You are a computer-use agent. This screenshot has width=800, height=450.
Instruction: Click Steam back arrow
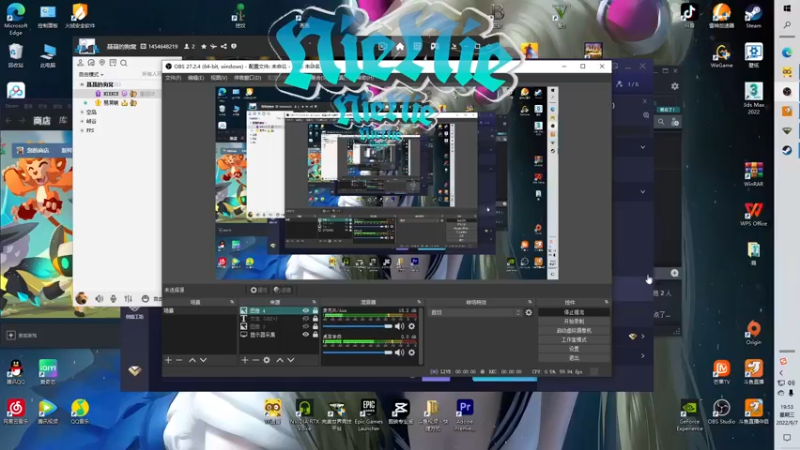click(9, 121)
